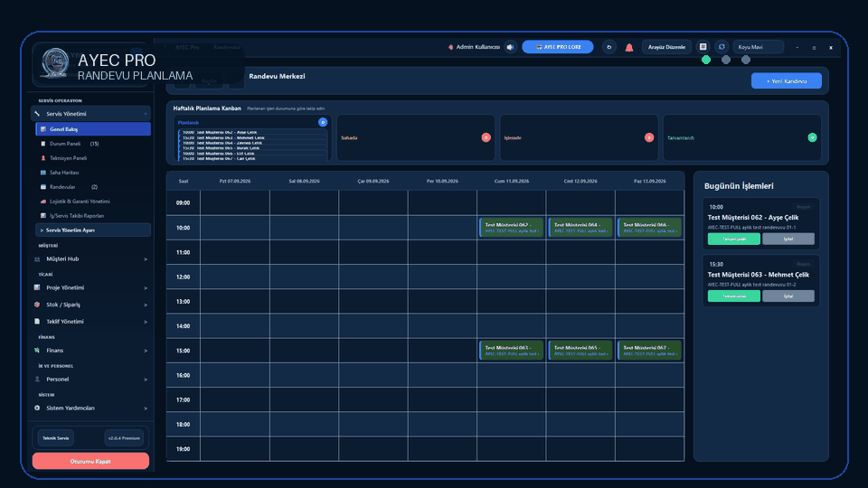Image resolution: width=868 pixels, height=488 pixels.
Task: Click the green dot below the top bar
Action: tap(706, 60)
